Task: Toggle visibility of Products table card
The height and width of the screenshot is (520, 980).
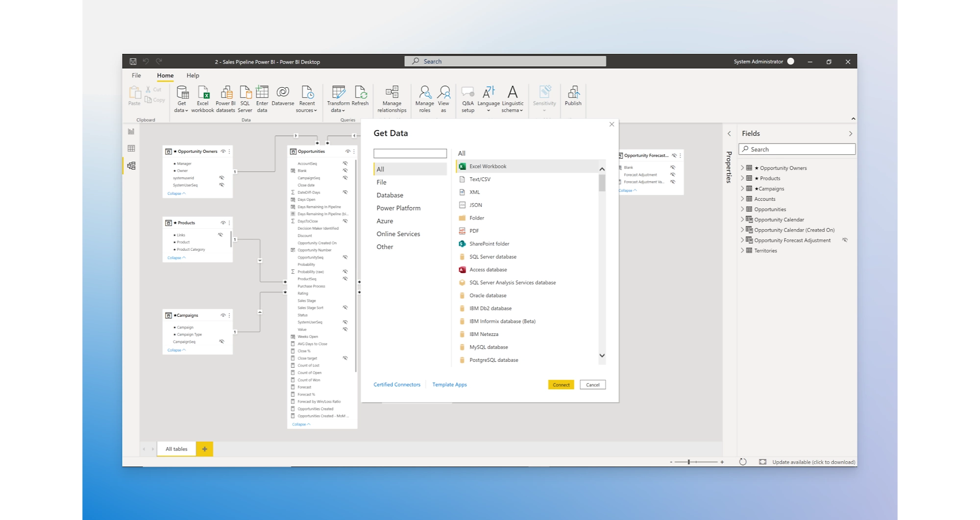Action: [223, 223]
